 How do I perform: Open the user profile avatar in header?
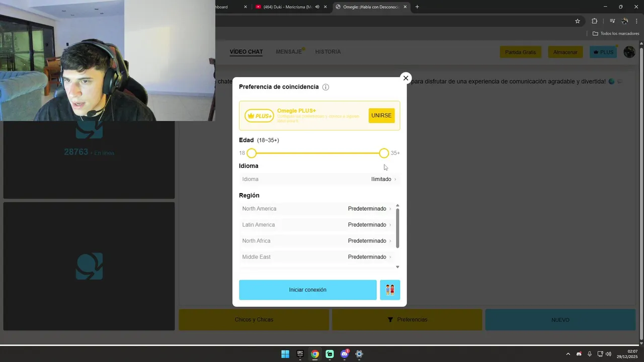[629, 52]
